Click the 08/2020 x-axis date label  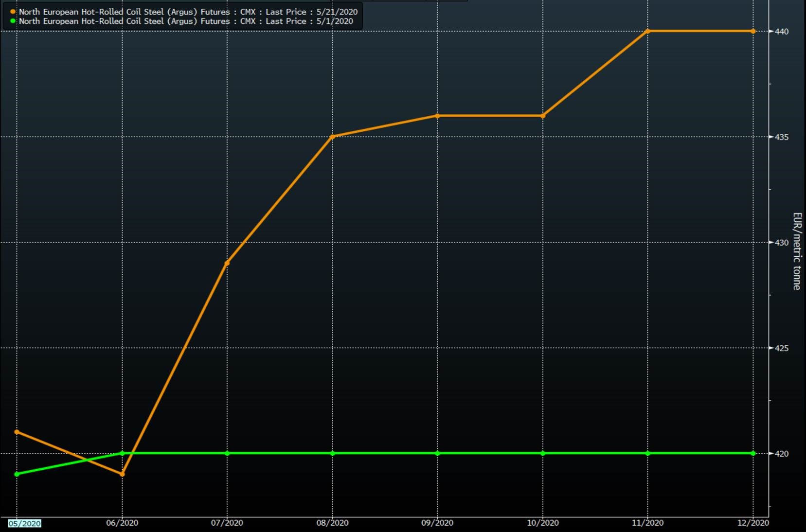point(332,523)
